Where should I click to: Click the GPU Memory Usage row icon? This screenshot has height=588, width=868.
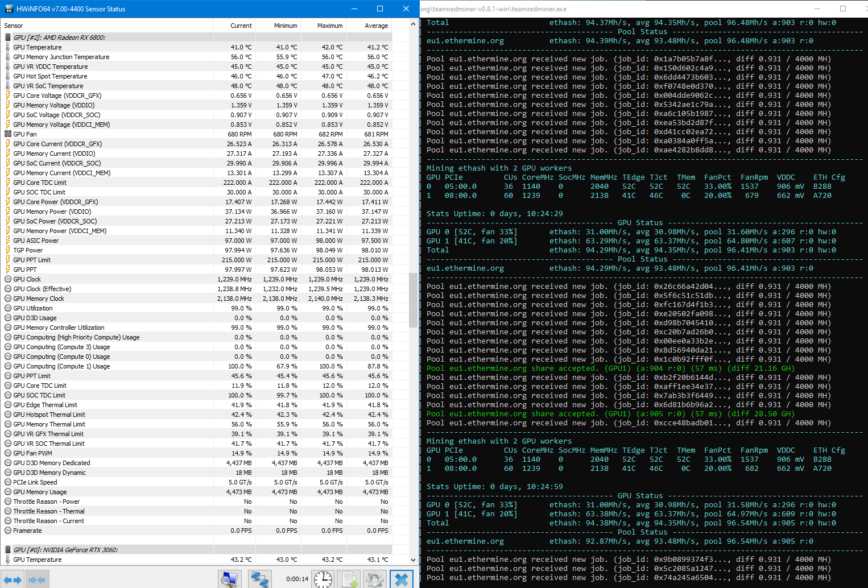tap(8, 492)
